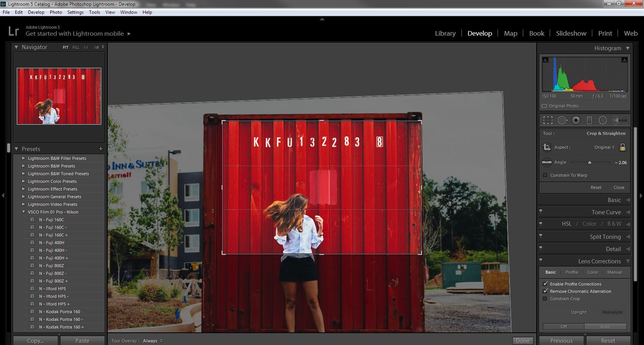Open the Tool Overlay Always dropdown
This screenshot has height=345, width=644.
coord(153,341)
